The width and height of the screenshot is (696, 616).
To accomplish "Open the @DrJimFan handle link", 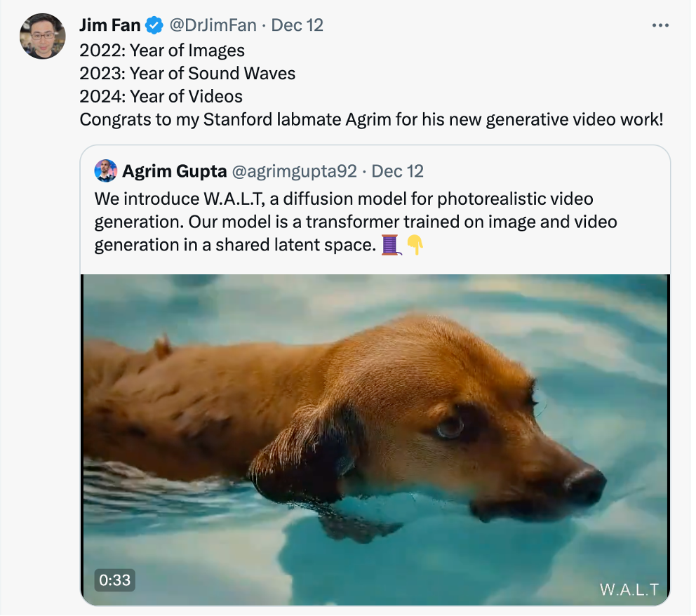I will (x=213, y=25).
